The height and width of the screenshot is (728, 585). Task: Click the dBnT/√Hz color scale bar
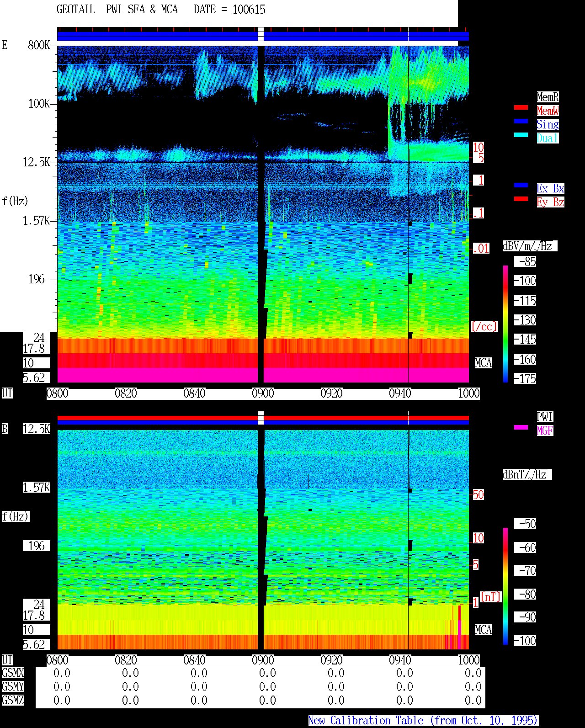click(505, 586)
